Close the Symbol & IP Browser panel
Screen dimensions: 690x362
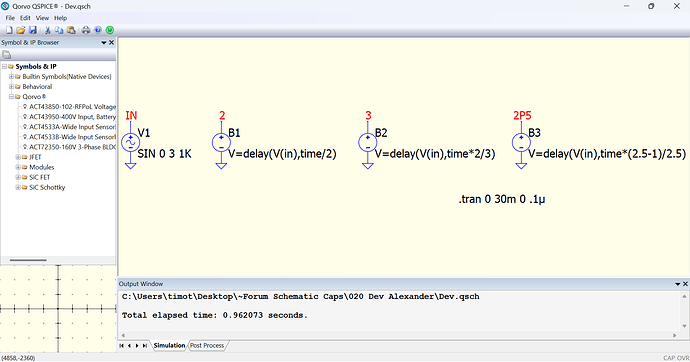click(111, 43)
